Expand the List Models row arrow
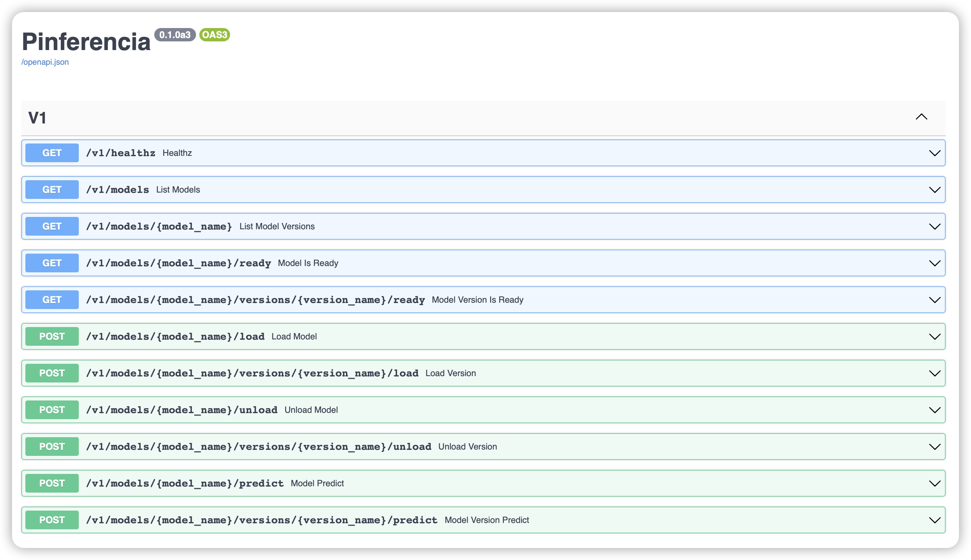The image size is (971, 560). pyautogui.click(x=935, y=190)
